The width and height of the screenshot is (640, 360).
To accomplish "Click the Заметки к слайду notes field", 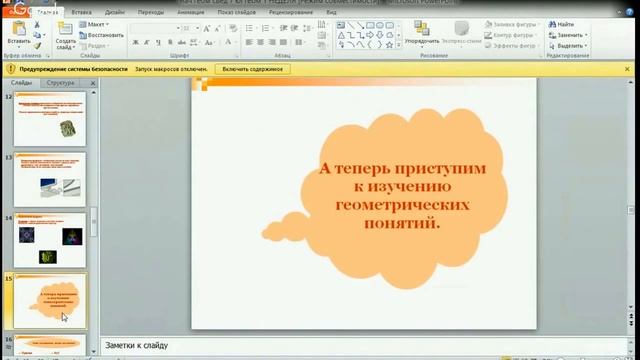I will pos(363,345).
